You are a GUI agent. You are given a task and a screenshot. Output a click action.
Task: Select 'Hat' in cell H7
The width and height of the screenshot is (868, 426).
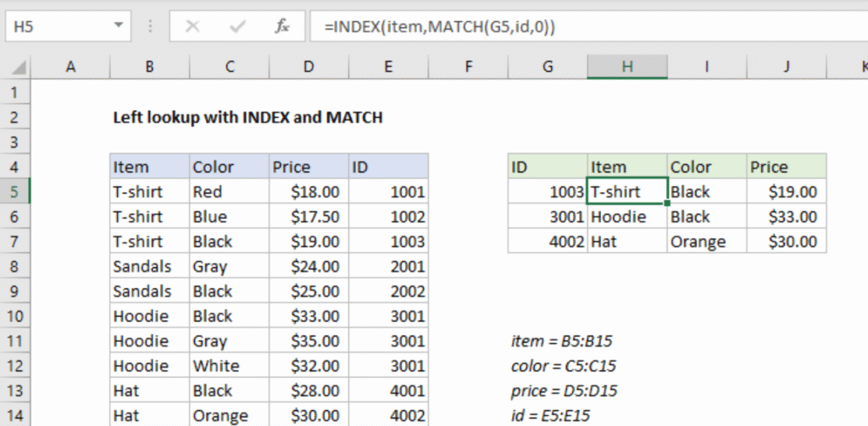pos(627,241)
